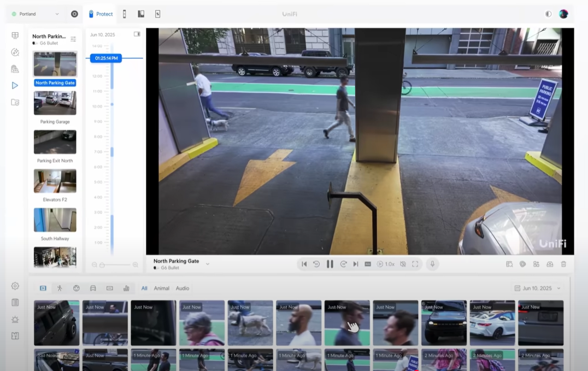Click the download export icon above the timeline

tap(549, 264)
